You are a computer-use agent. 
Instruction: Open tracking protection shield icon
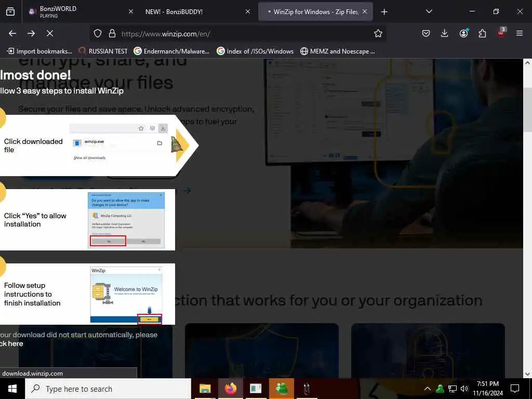pos(98,33)
